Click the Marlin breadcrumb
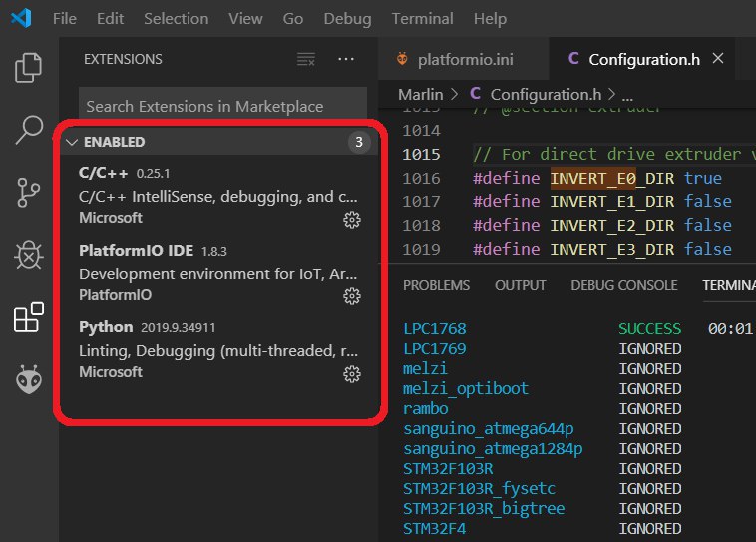 (x=421, y=95)
